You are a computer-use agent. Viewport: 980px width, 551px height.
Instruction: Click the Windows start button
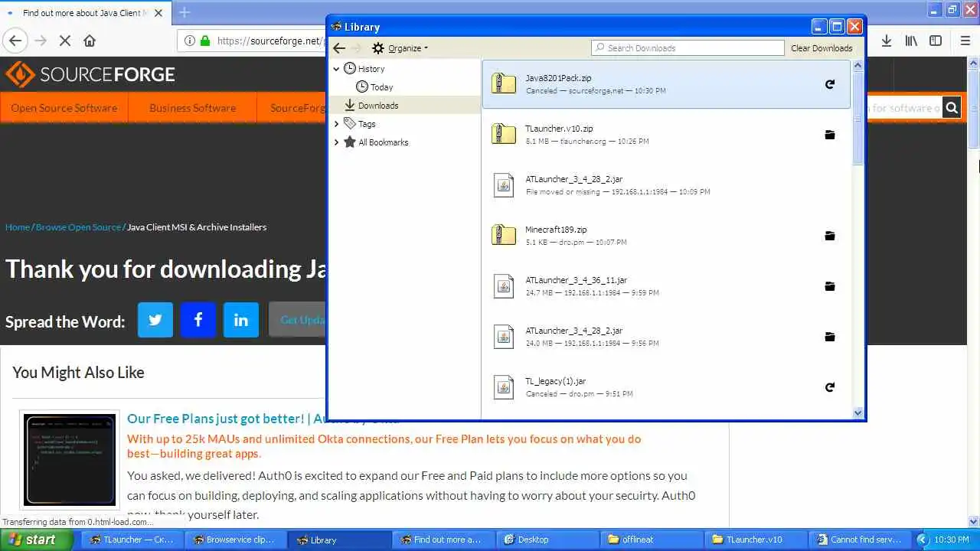click(x=37, y=540)
